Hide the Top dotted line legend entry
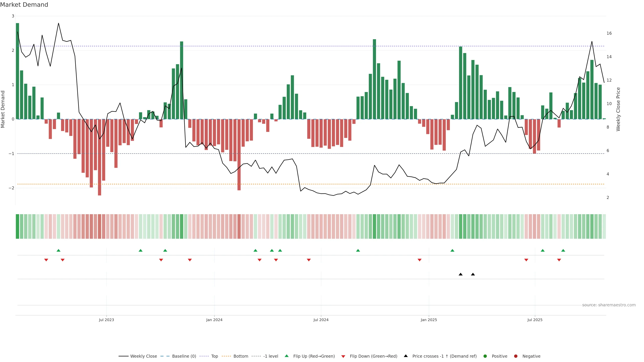The image size is (644, 362). click(x=214, y=356)
